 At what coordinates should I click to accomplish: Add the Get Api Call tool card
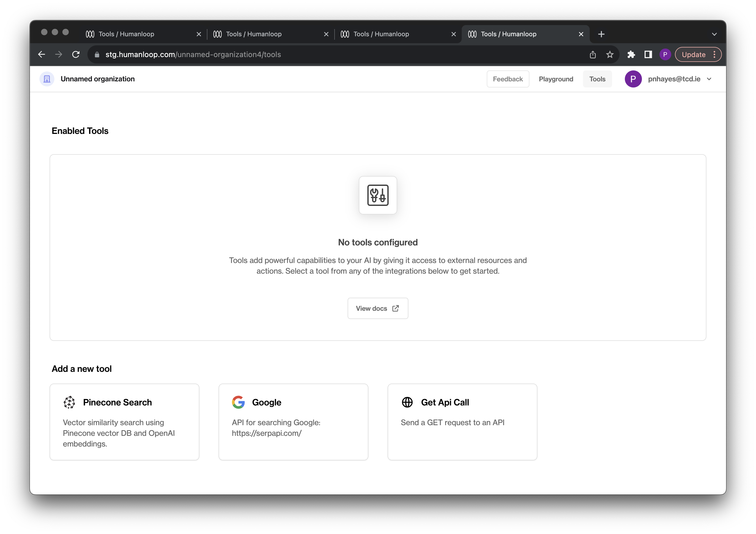462,422
